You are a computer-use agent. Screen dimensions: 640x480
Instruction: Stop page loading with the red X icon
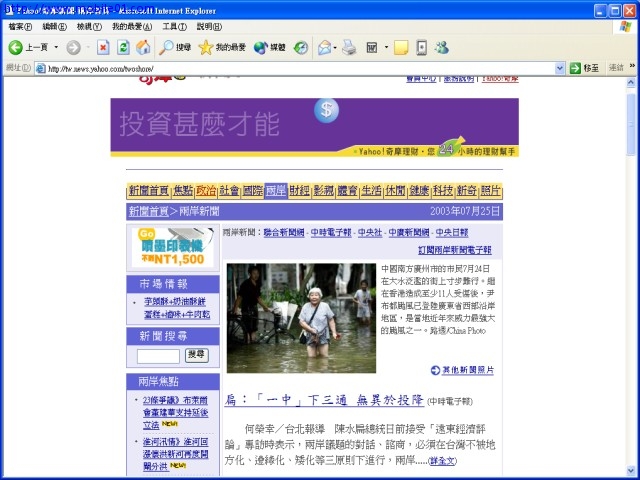click(103, 47)
